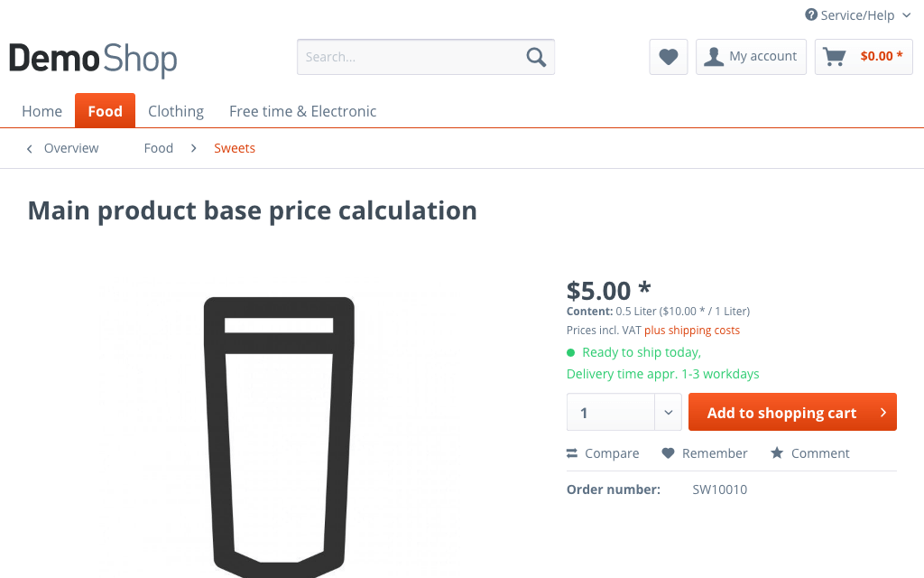
Task: Open Free time & Electronic category
Action: (x=302, y=111)
